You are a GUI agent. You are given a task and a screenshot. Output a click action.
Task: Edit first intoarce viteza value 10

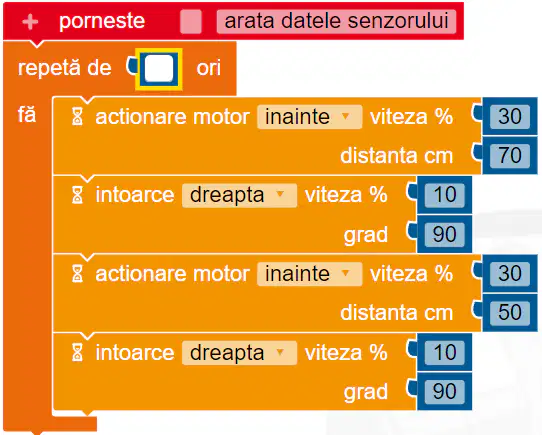click(x=445, y=195)
